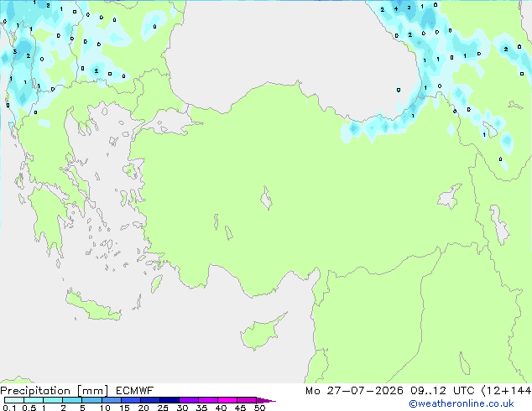Click the '0.5' legend label
532x411 pixels.
point(29,408)
